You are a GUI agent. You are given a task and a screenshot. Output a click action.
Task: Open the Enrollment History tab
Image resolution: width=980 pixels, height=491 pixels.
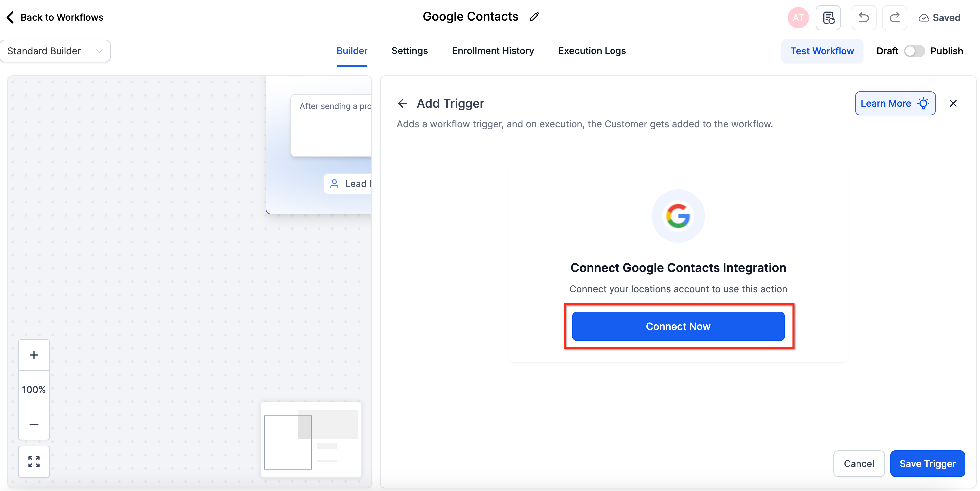[493, 51]
